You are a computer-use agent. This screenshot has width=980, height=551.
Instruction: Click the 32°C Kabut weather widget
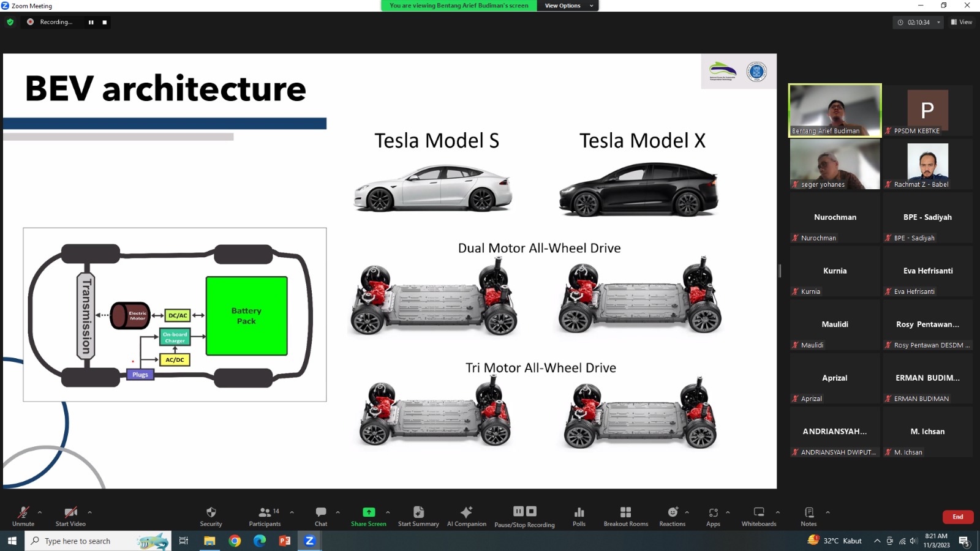835,541
